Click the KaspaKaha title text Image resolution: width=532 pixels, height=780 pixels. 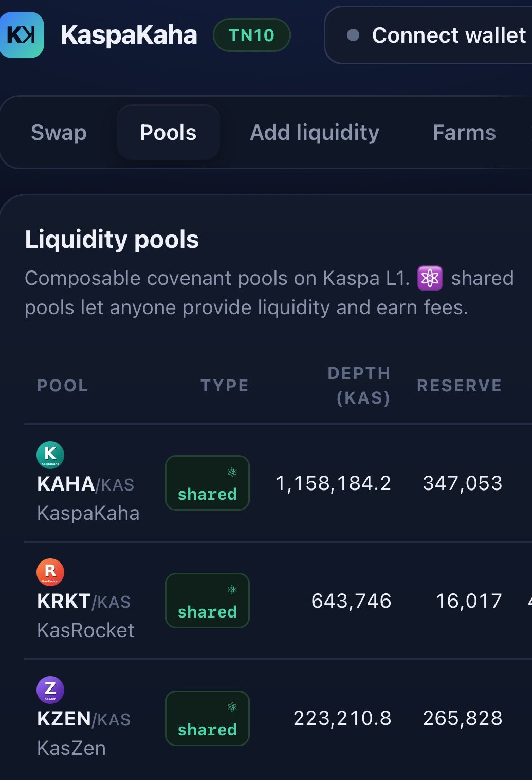[129, 35]
